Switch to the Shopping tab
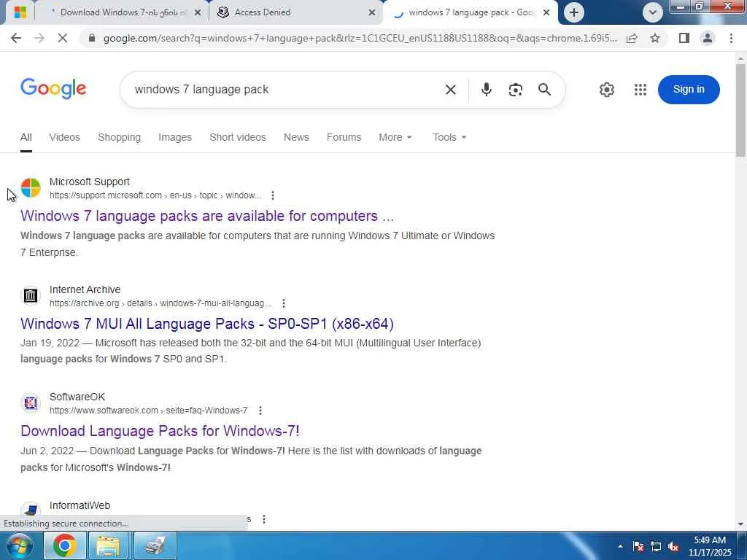The height and width of the screenshot is (560, 747). [x=119, y=138]
